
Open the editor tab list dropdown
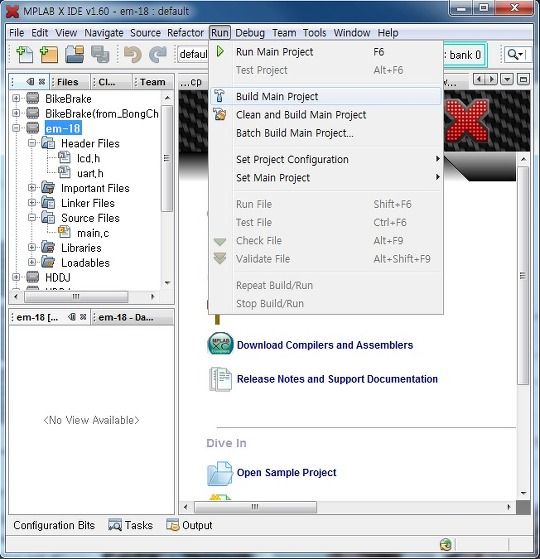pos(507,79)
